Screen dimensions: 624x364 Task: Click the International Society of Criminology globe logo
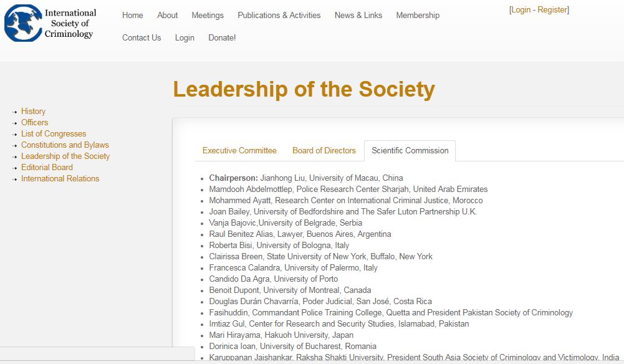[23, 23]
